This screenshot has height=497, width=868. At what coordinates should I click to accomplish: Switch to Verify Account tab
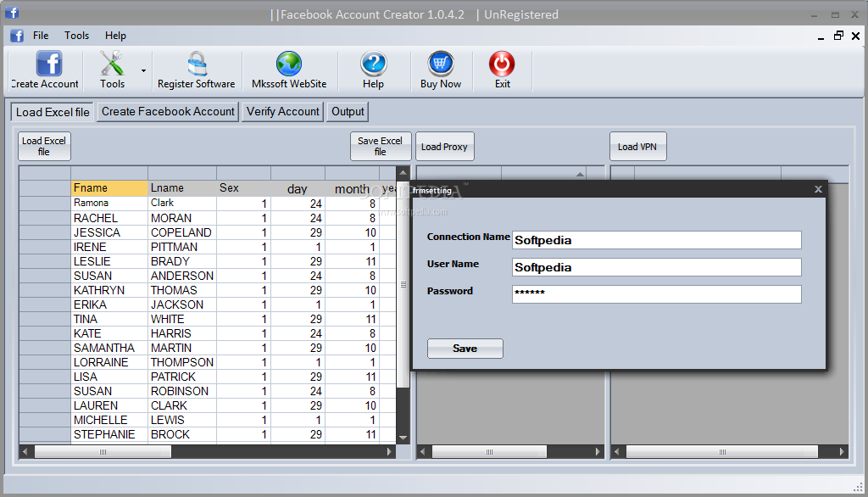click(283, 111)
